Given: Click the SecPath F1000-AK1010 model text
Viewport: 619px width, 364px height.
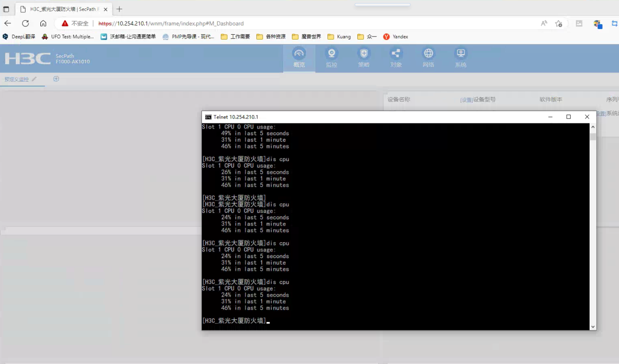Looking at the screenshot, I should (x=72, y=59).
